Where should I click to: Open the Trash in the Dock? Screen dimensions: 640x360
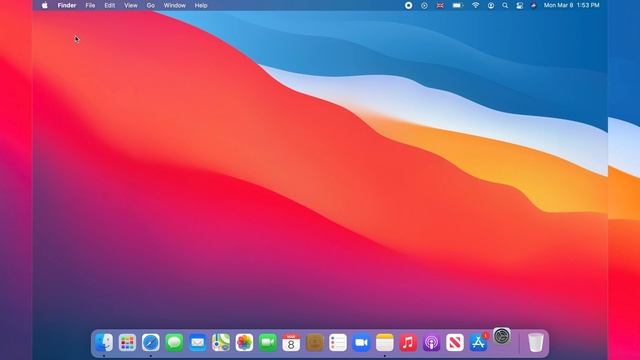(x=536, y=342)
